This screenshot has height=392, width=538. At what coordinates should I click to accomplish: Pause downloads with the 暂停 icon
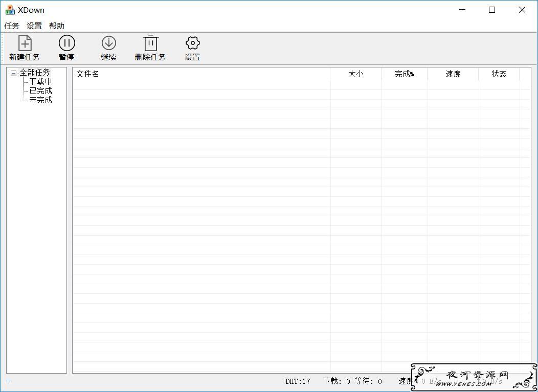tap(66, 43)
